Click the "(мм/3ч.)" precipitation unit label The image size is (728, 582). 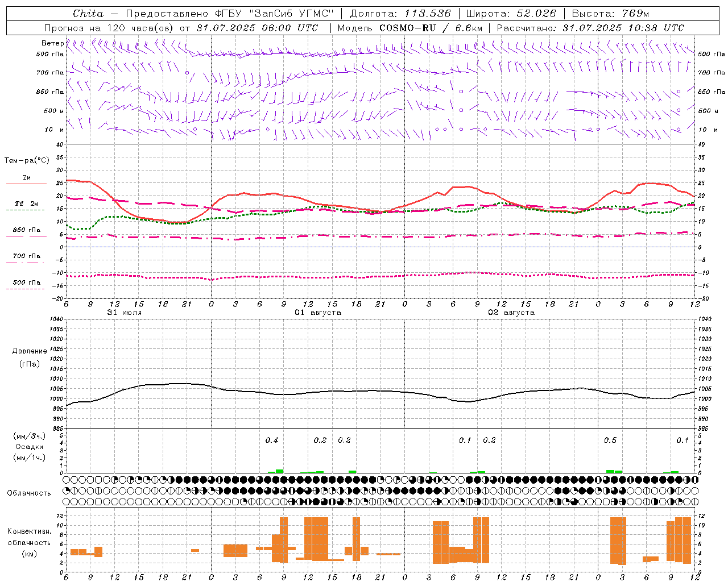click(x=29, y=436)
